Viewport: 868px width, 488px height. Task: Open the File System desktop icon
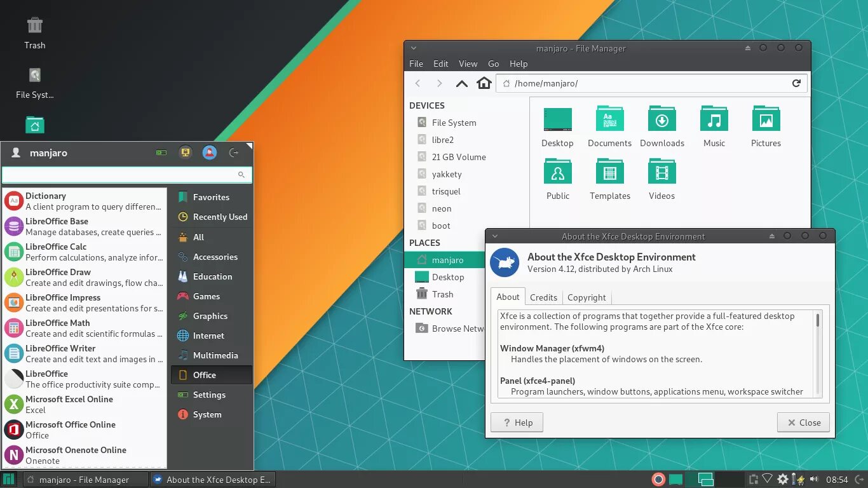point(35,83)
